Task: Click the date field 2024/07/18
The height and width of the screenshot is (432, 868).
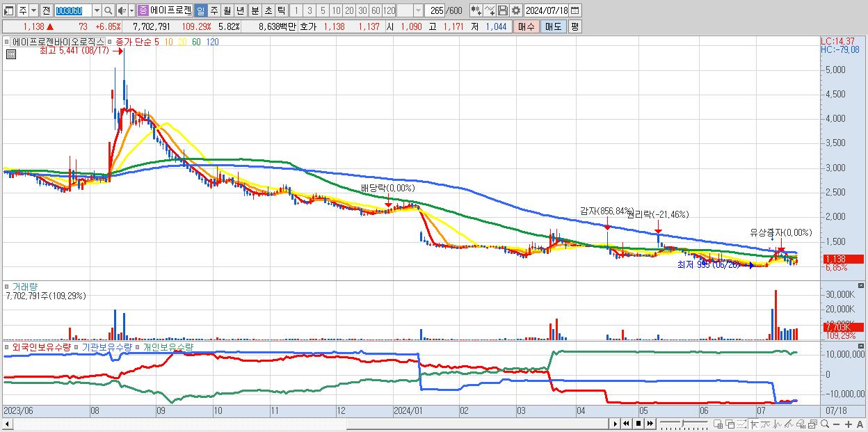Action: tap(546, 10)
